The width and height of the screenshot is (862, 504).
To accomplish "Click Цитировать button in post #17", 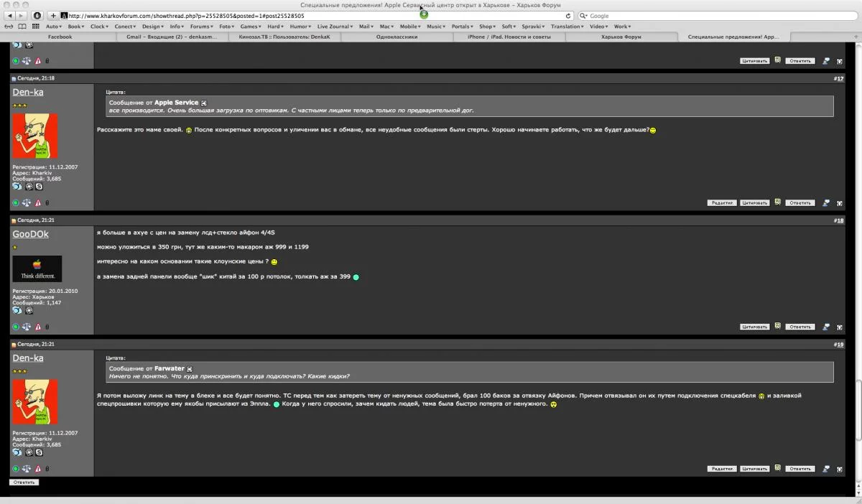I will tap(754, 203).
